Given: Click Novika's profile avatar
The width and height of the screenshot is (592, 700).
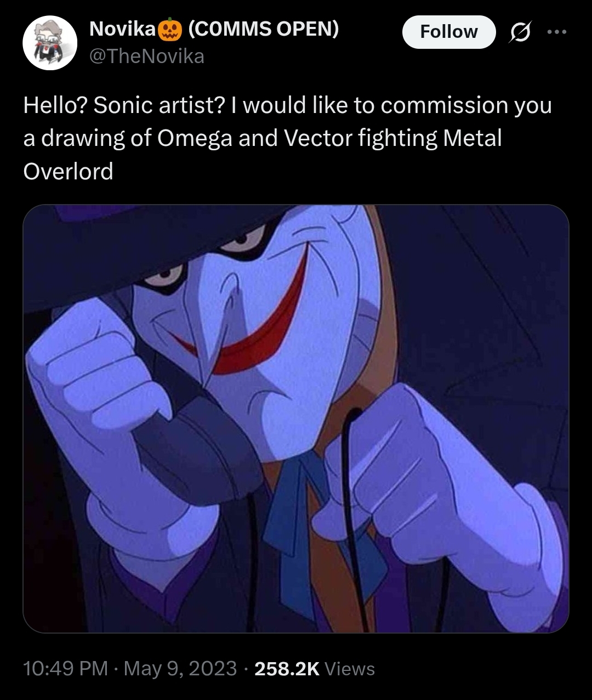Looking at the screenshot, I should 50,43.
